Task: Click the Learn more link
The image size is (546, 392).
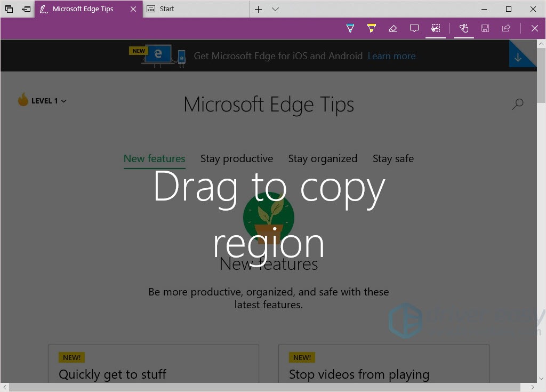Action: point(391,56)
